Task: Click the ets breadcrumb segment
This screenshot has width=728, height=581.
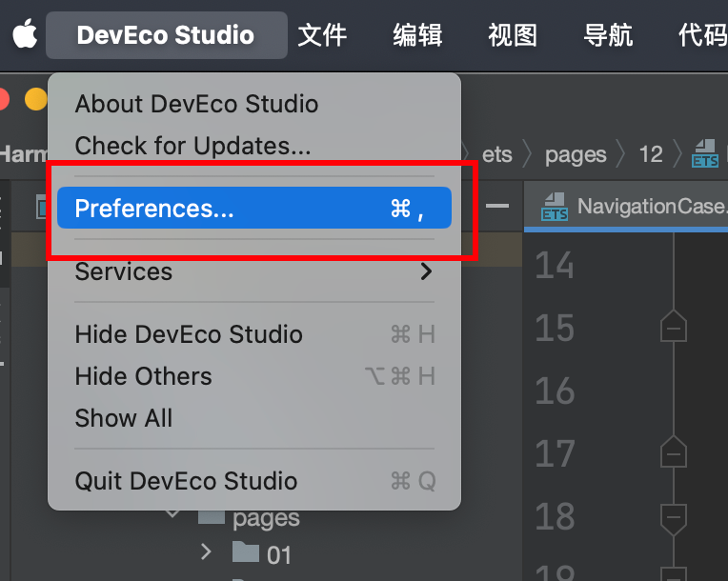Action: [496, 154]
